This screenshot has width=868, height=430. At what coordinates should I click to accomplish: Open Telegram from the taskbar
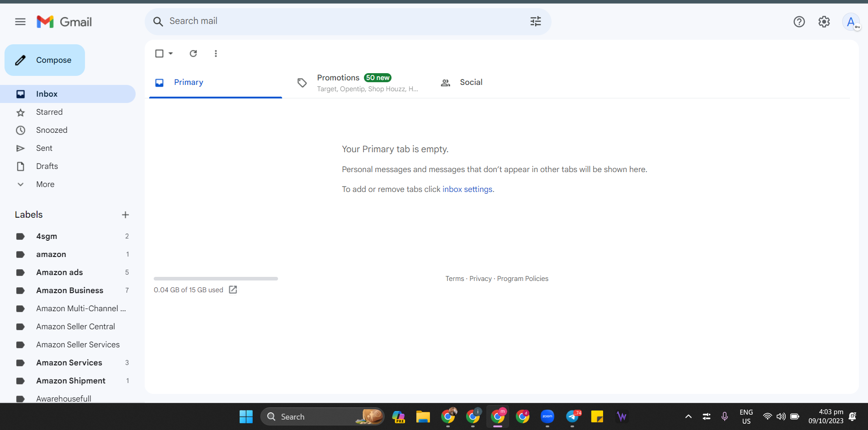coord(573,416)
